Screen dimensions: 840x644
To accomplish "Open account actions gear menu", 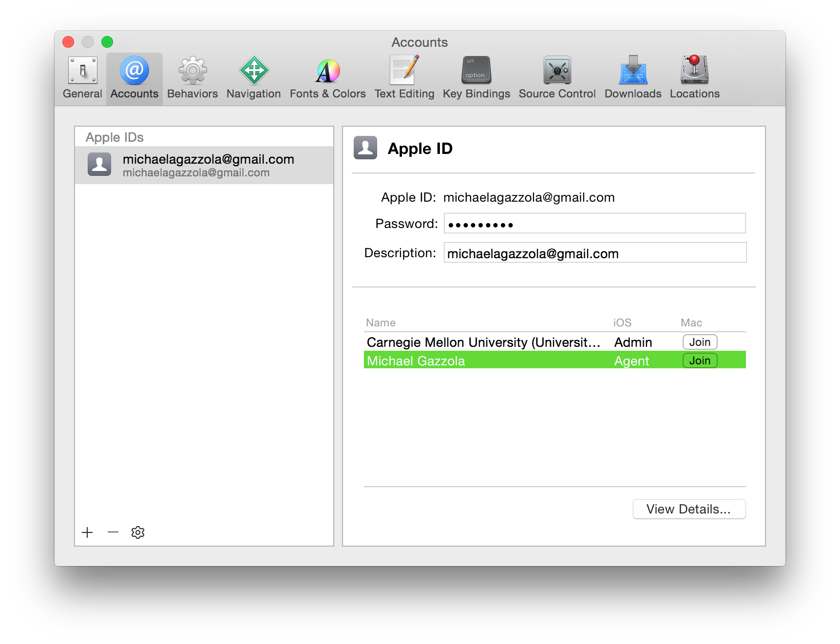I will tap(138, 532).
